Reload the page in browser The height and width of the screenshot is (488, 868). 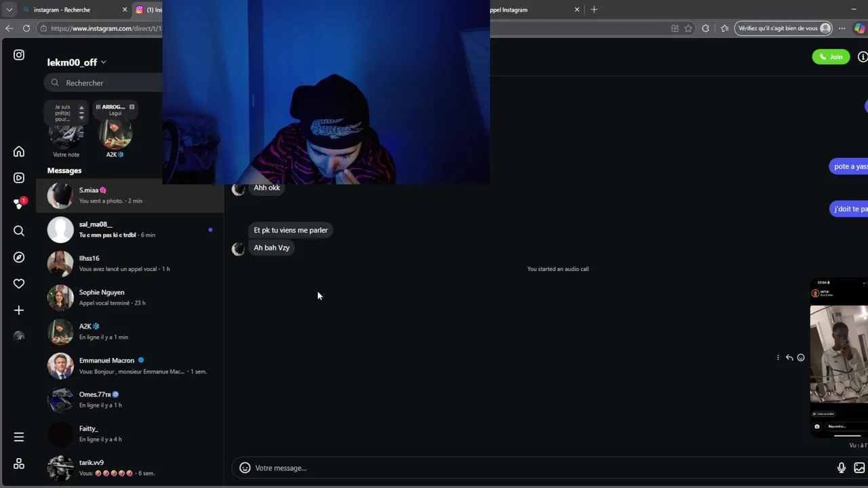[x=26, y=28]
